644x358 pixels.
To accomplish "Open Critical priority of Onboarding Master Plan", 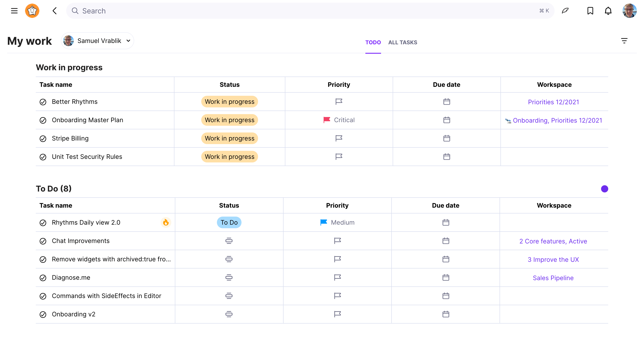I will click(x=339, y=120).
